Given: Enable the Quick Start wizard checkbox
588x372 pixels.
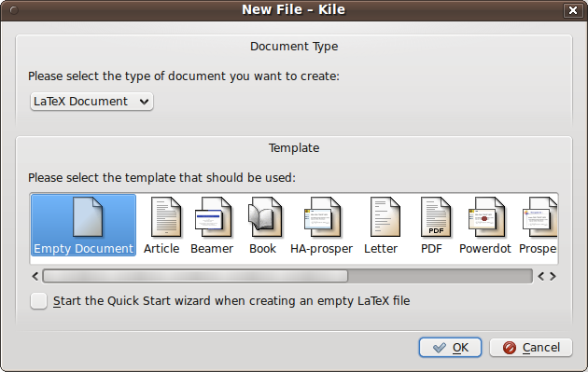Looking at the screenshot, I should tap(39, 301).
